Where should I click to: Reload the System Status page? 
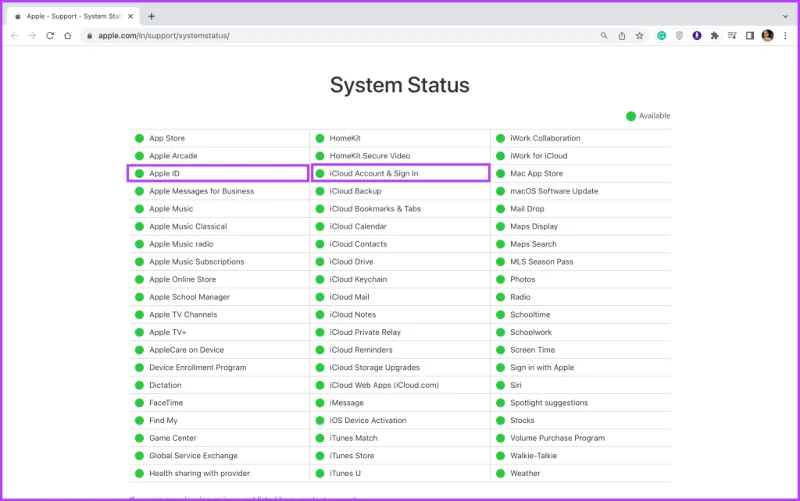pos(50,36)
